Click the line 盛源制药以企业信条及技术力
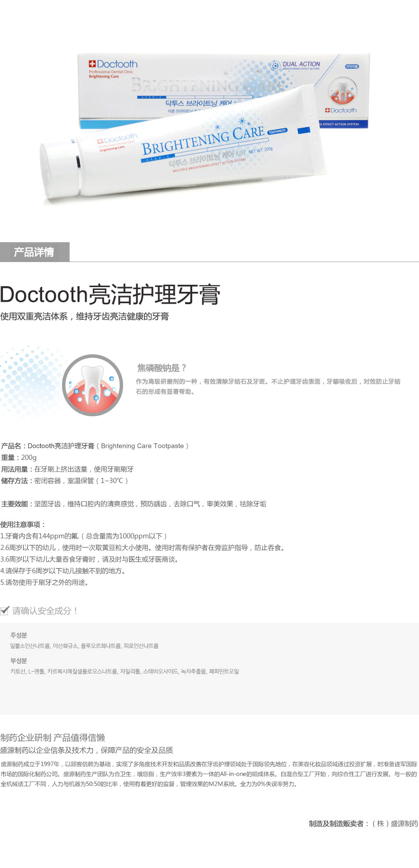Image resolution: width=419 pixels, height=868 pixels. click(x=87, y=750)
